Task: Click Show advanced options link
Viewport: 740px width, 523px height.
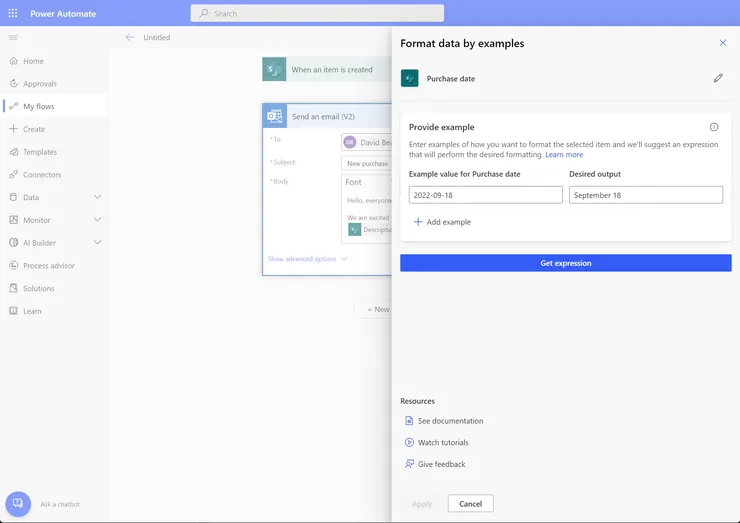Action: click(302, 259)
